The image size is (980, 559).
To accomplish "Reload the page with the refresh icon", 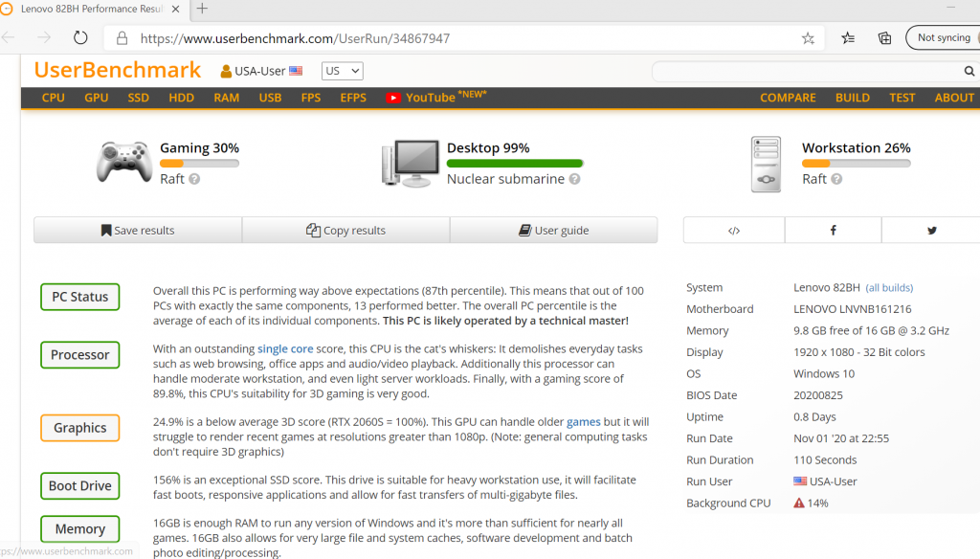I will point(80,38).
